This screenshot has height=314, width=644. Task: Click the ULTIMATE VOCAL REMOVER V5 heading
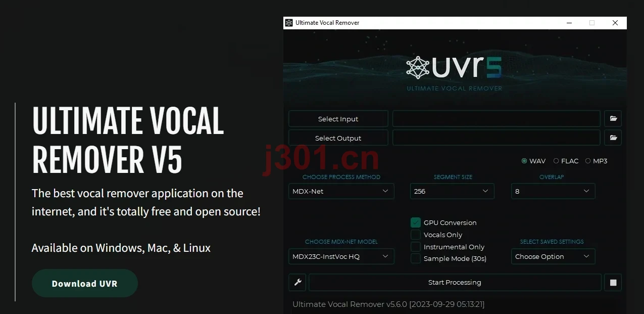coord(128,140)
